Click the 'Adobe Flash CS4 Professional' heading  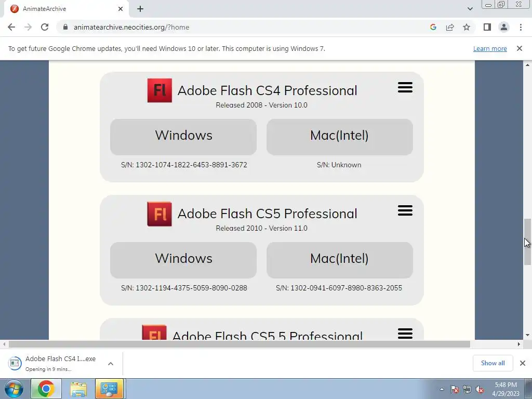pyautogui.click(x=268, y=90)
